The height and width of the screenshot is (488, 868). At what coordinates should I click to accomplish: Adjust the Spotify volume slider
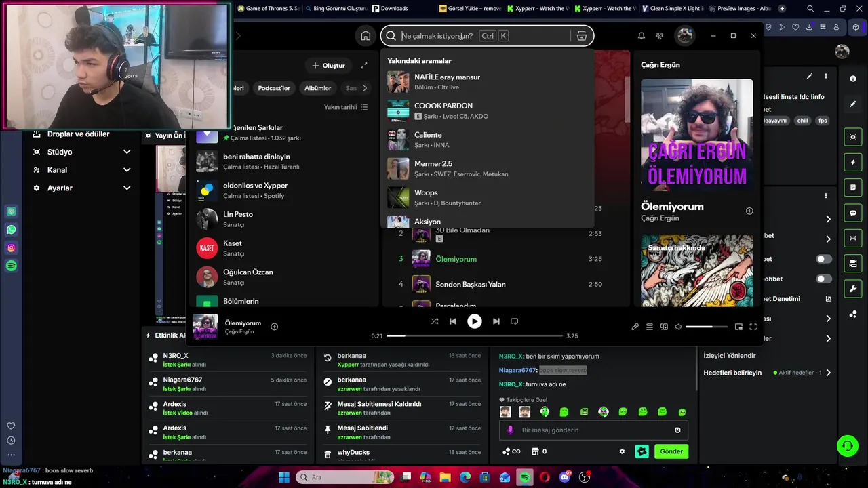[x=708, y=327]
